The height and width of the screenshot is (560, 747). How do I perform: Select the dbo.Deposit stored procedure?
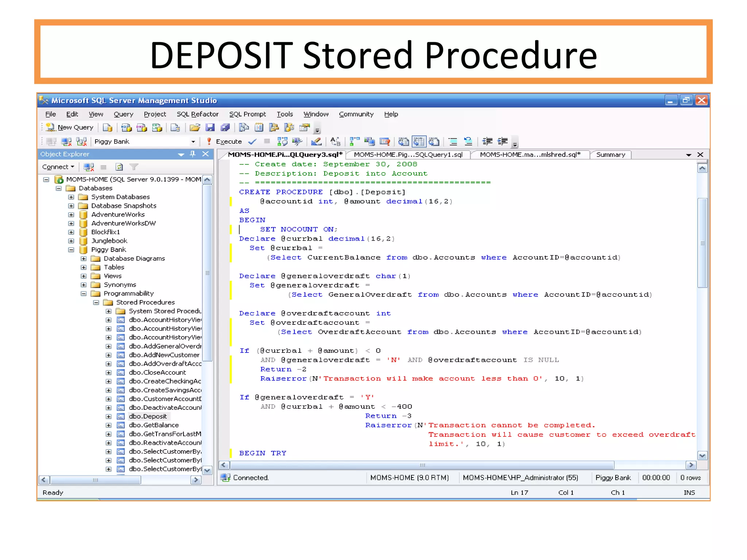coord(148,416)
